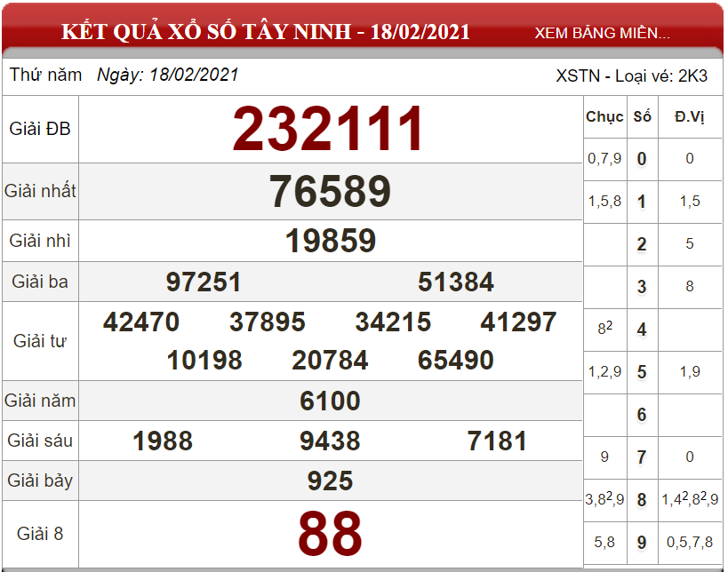Select Giải ba number 51384
Viewport: 728px width, 572px height.
pos(456,282)
